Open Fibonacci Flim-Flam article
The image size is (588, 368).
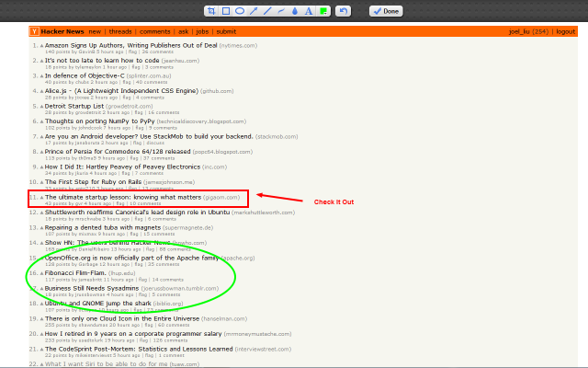(75, 273)
